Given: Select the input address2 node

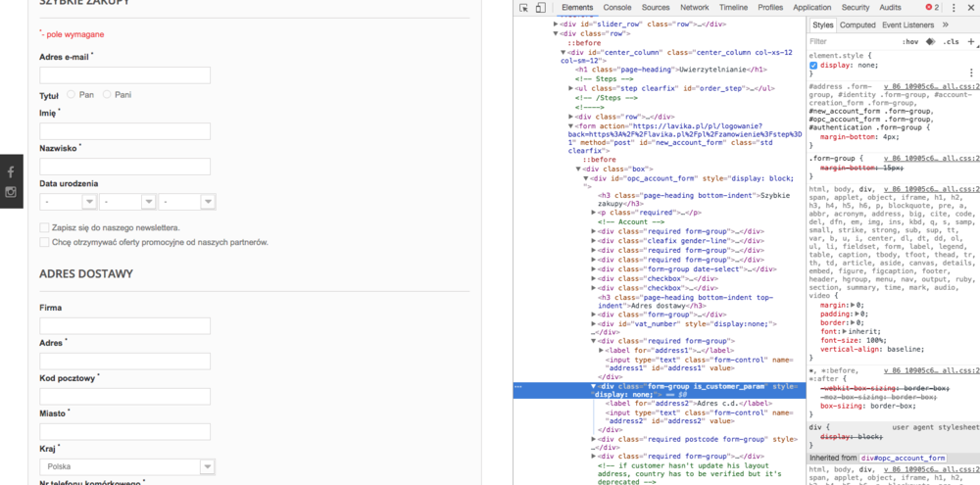Looking at the screenshot, I should (x=700, y=417).
